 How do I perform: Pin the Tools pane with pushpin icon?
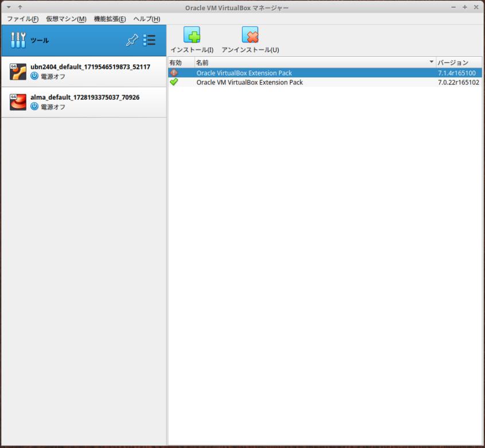point(132,40)
